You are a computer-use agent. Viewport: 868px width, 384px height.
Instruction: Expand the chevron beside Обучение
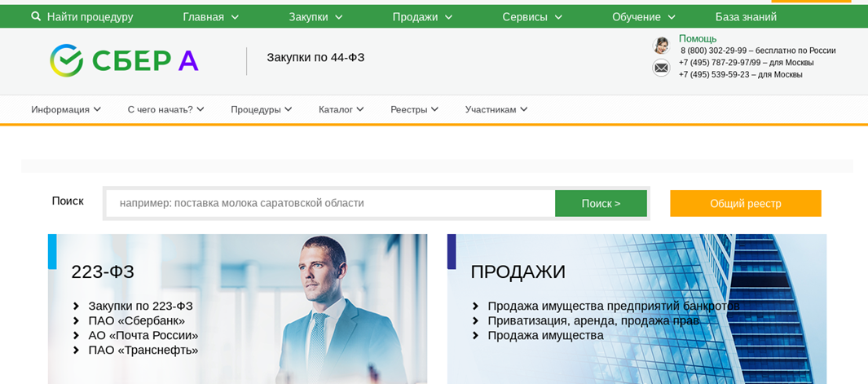[x=672, y=17]
